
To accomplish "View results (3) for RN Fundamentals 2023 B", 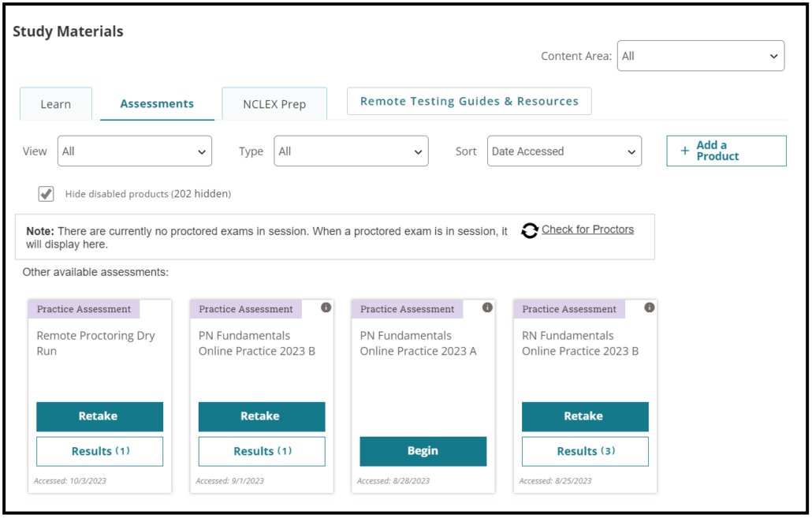I will [x=585, y=452].
